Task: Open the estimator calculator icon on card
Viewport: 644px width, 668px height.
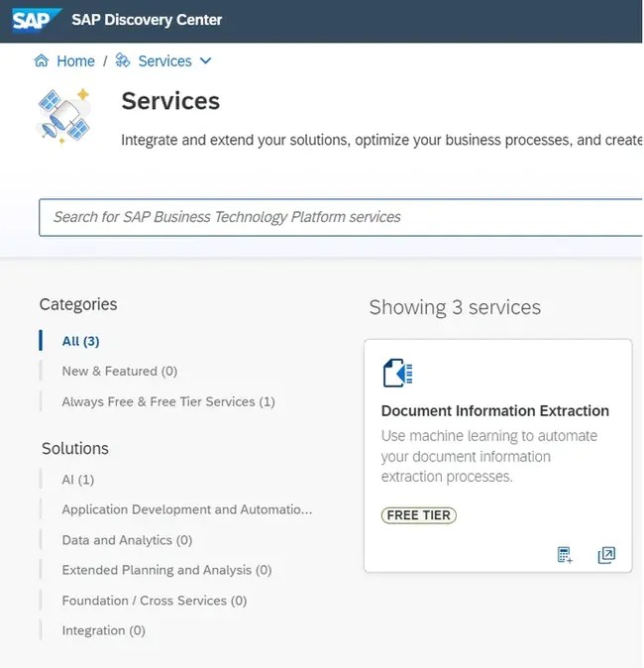Action: click(565, 555)
